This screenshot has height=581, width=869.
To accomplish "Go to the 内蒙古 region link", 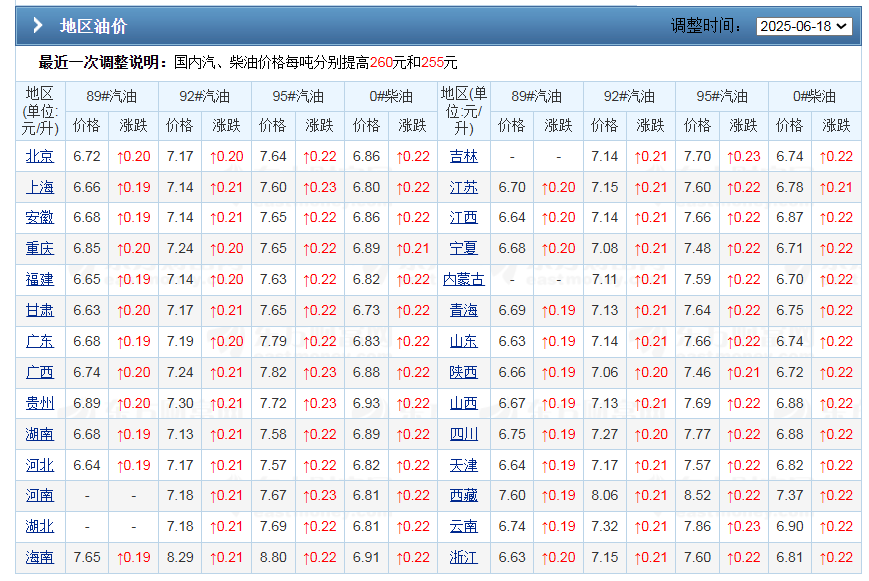I will click(x=464, y=279).
